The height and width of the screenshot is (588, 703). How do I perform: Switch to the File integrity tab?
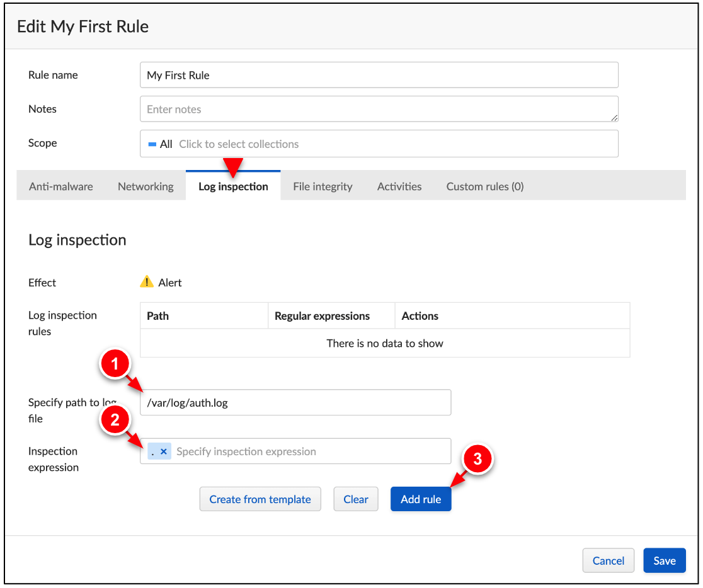(x=323, y=186)
